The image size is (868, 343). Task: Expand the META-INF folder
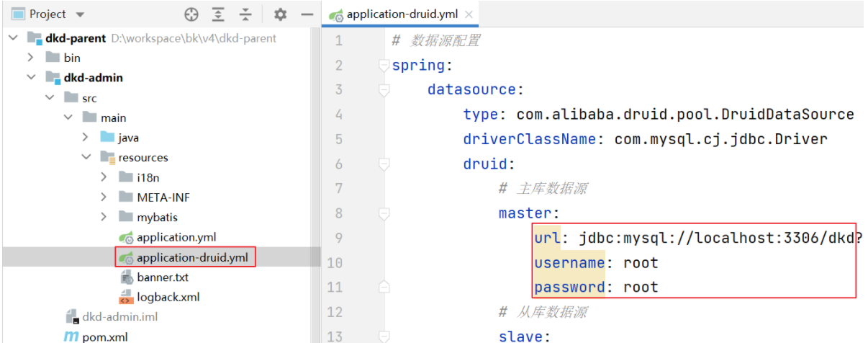[x=104, y=197]
